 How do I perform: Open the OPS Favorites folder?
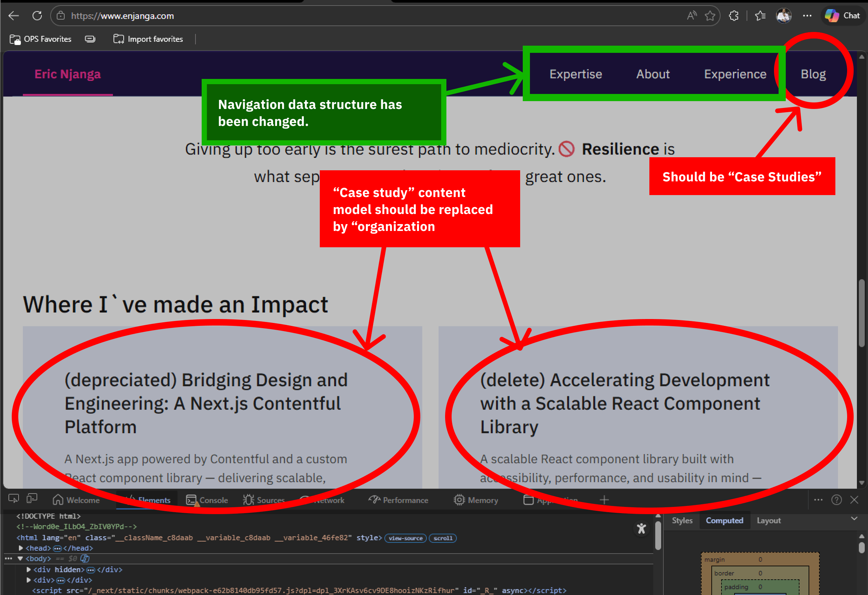pos(40,39)
